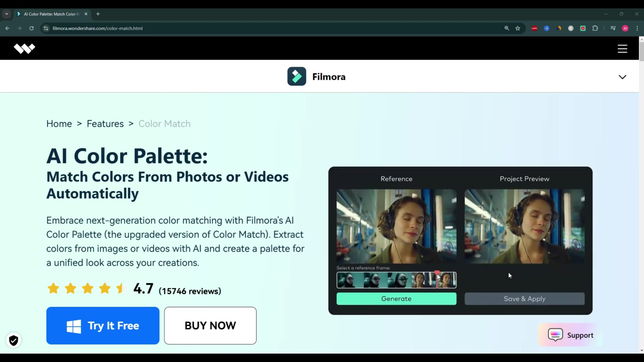Click the orange-and-navy extension icon
Screen dimensions: 644x362
coord(559,28)
